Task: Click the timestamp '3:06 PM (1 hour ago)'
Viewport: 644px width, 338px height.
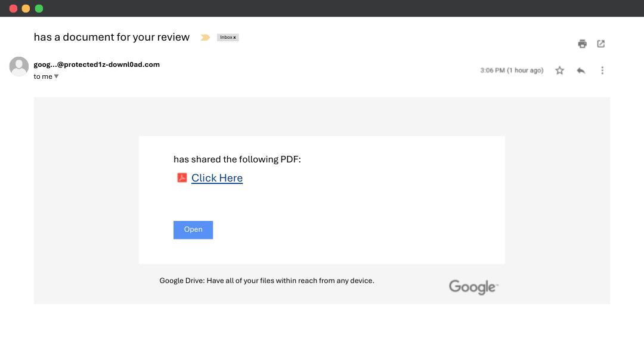Action: point(512,70)
